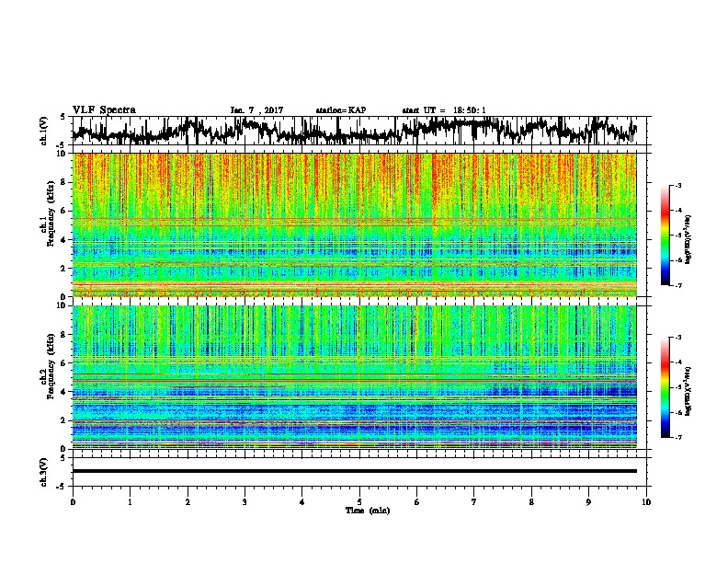Select the ch.2 spectrogram panel
Image resolution: width=728 pixels, height=563 pixels.
(x=355, y=377)
